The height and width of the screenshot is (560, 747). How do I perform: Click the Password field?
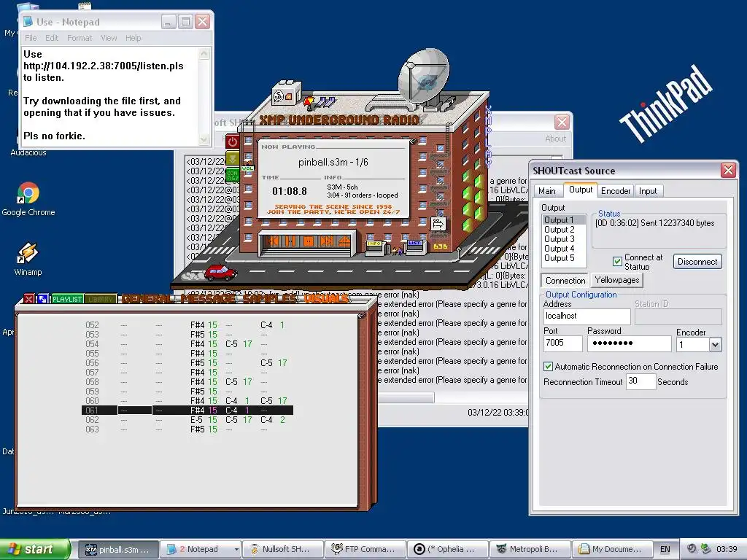[630, 343]
